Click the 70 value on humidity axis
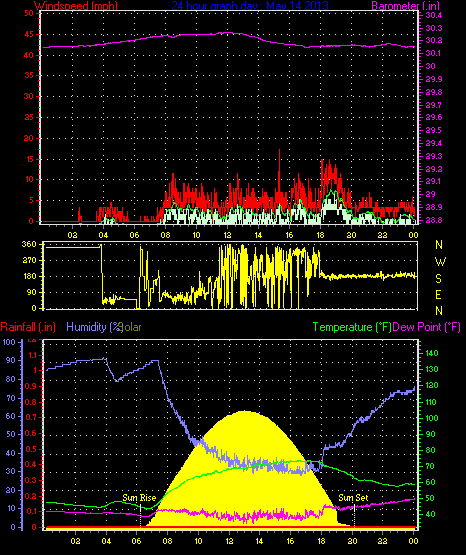The height and width of the screenshot is (555, 466). click(x=11, y=399)
